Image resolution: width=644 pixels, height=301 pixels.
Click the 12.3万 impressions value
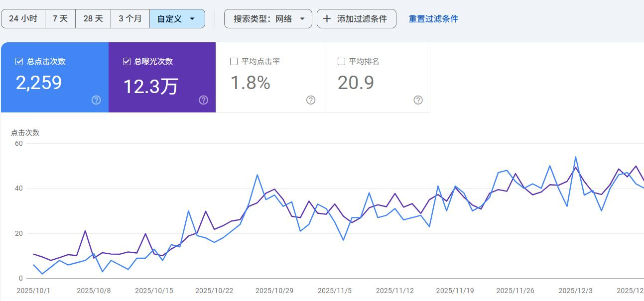coord(150,87)
